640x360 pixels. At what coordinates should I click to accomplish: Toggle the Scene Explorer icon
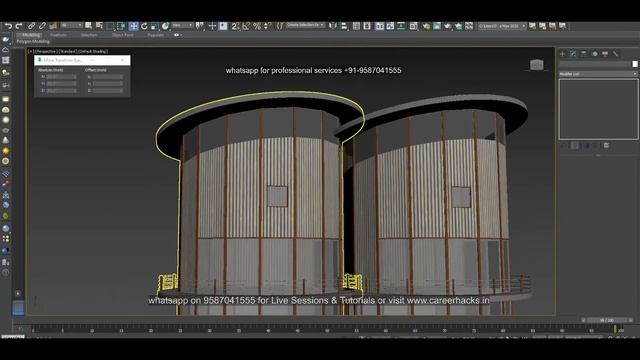[x=356, y=26]
